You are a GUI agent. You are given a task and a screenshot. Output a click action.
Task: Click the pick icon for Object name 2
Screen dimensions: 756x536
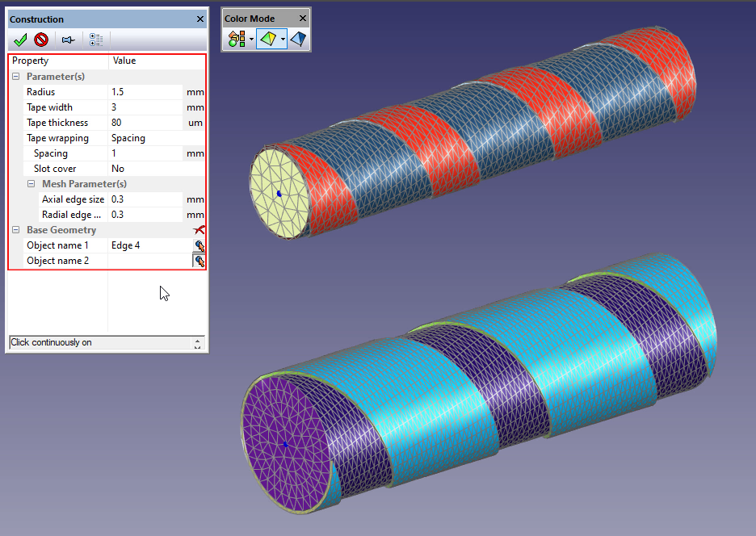pyautogui.click(x=199, y=261)
